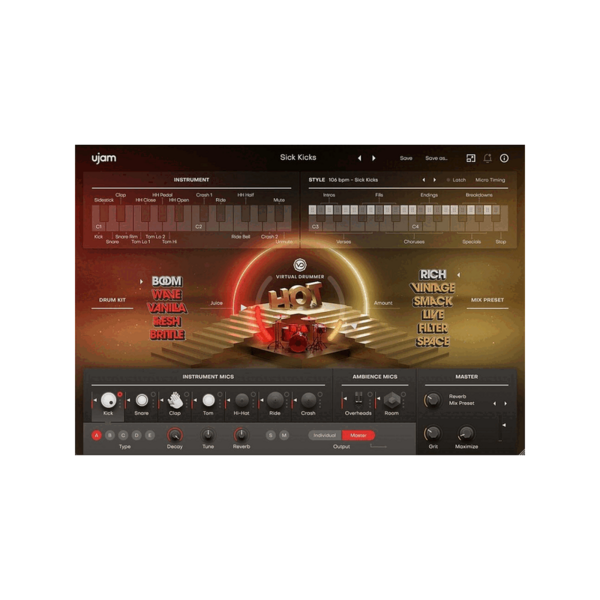Open the 106 bpm Sick Kicks style list
The width and height of the screenshot is (600, 600).
[x=353, y=180]
